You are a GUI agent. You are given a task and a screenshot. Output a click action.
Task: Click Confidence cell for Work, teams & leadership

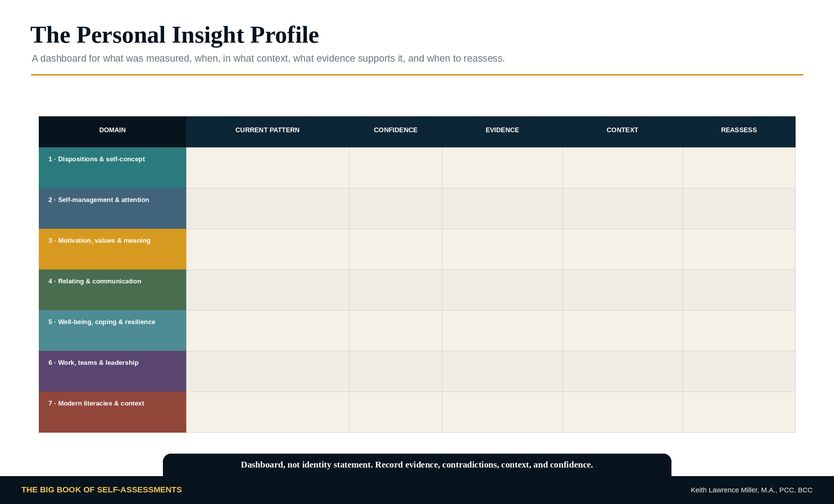pos(396,371)
